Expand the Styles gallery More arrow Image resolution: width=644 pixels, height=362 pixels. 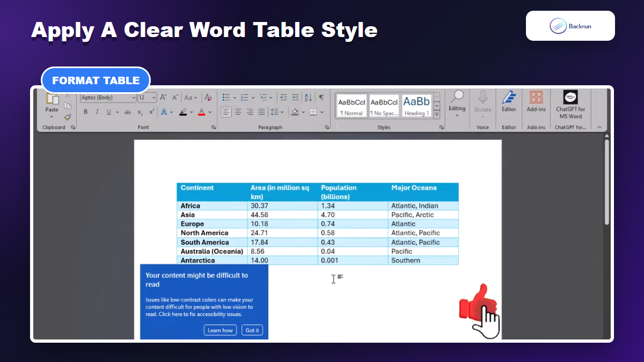[x=437, y=114]
